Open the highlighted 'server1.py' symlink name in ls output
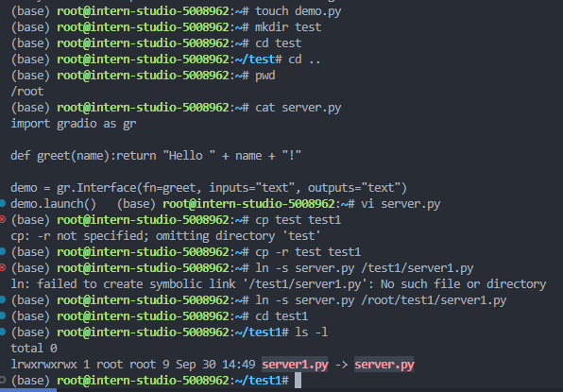This screenshot has height=392, width=563. 295,365
